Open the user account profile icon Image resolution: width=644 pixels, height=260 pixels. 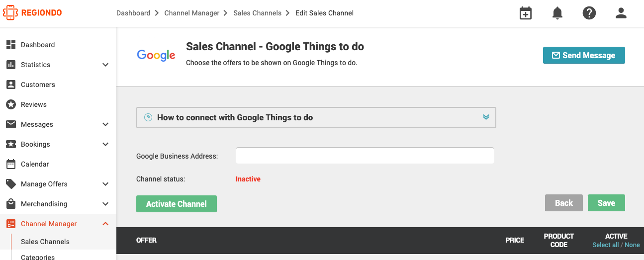click(x=621, y=13)
